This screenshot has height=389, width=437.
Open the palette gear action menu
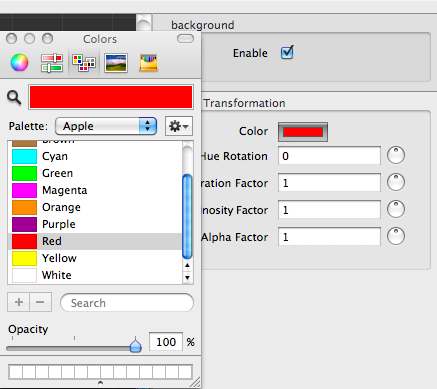click(179, 126)
